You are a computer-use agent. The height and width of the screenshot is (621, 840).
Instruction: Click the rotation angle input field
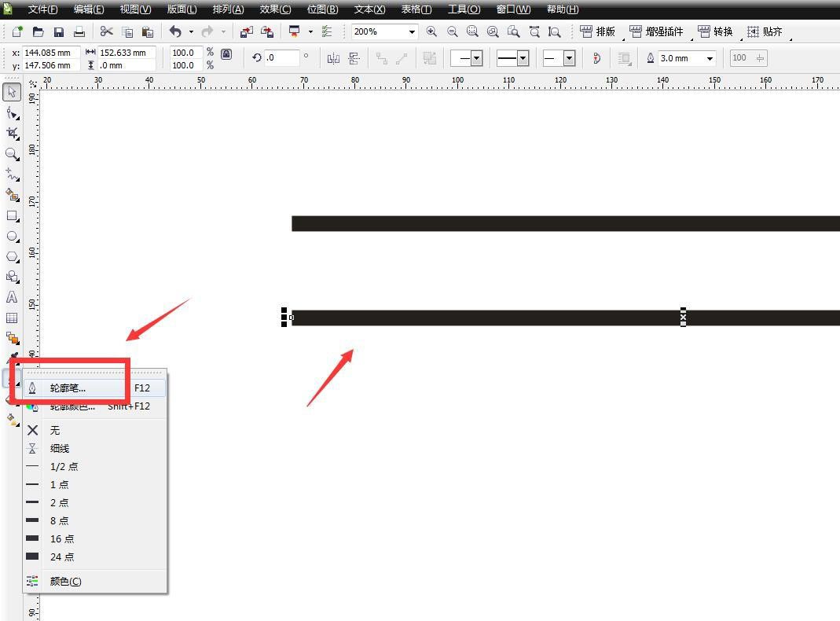point(281,58)
